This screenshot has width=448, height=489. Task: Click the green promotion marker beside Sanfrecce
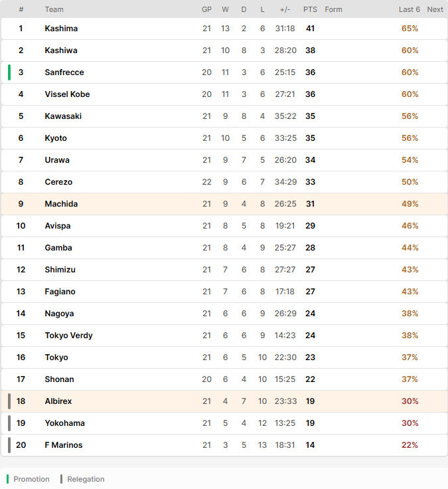pyautogui.click(x=9, y=72)
